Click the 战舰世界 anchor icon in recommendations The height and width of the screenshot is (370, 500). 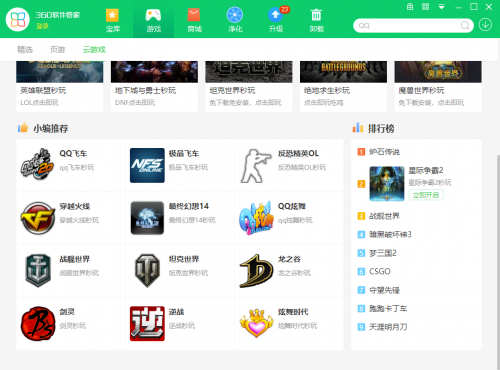(38, 271)
